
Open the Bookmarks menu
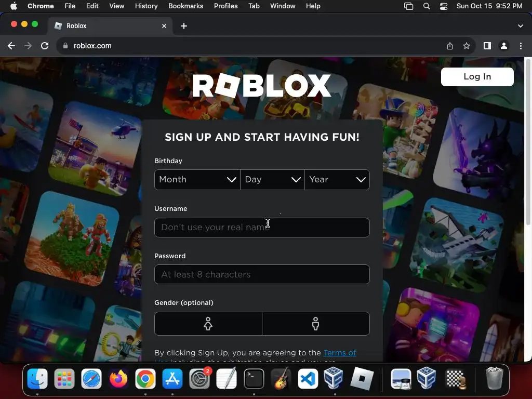185,6
